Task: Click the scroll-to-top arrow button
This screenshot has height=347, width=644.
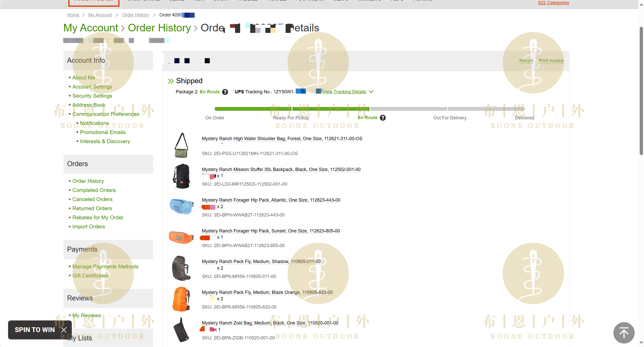Action: point(624,332)
